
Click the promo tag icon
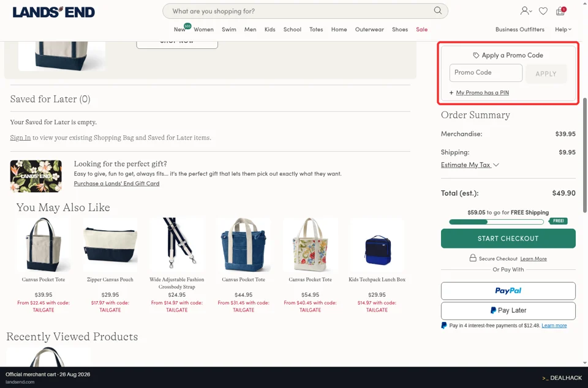(x=476, y=56)
